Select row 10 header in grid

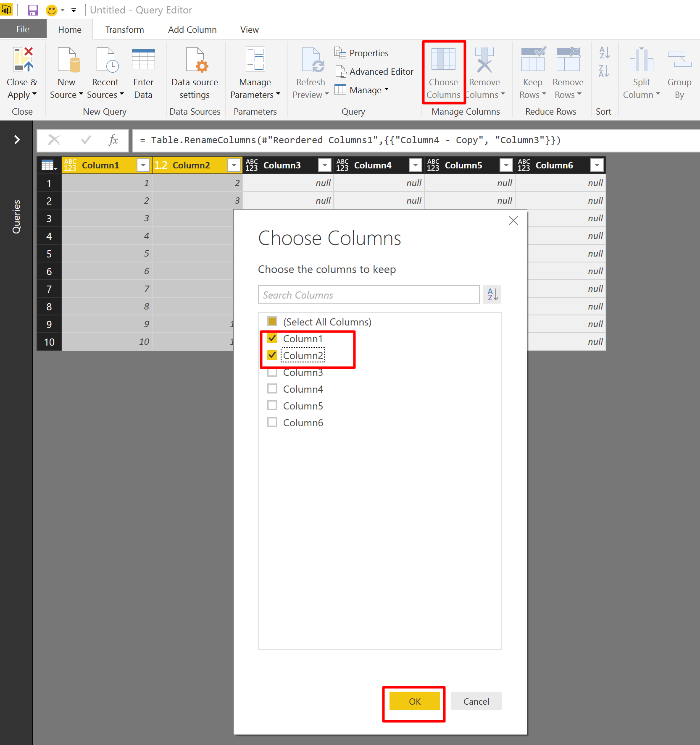point(49,342)
